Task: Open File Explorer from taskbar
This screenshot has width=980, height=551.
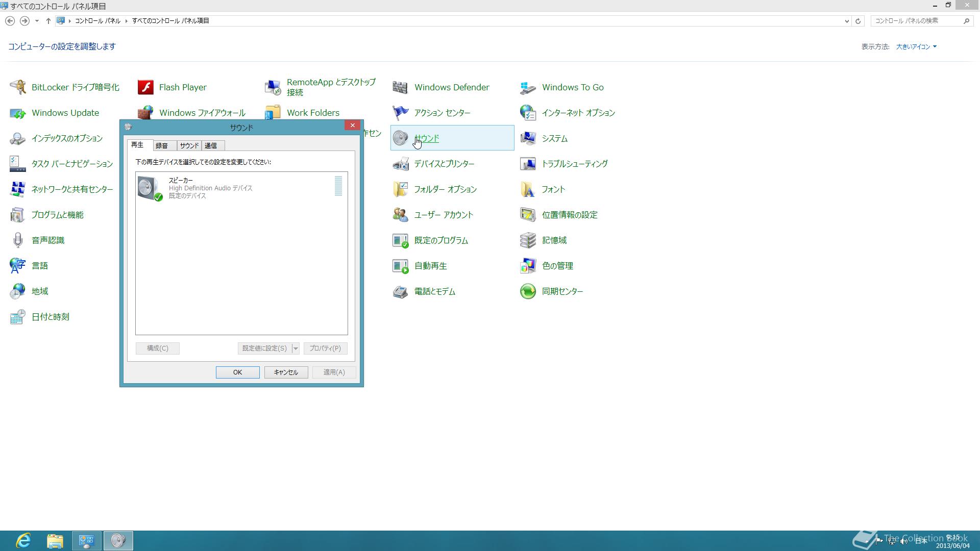Action: tap(55, 541)
